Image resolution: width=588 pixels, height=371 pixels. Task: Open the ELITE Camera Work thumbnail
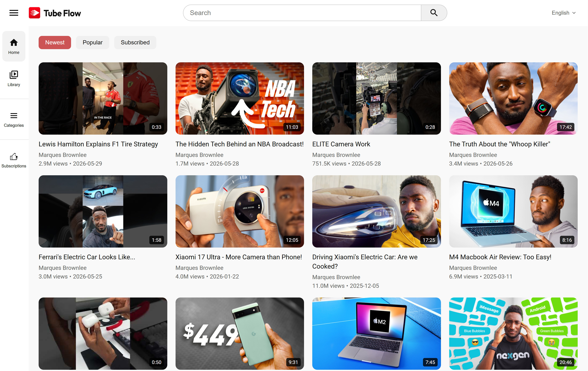point(376,98)
